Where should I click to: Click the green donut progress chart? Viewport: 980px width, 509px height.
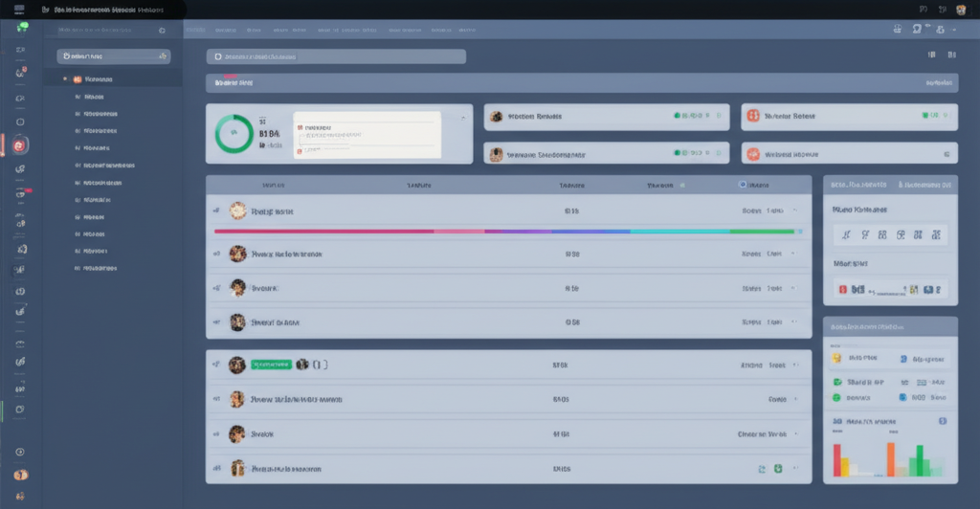coord(234,133)
